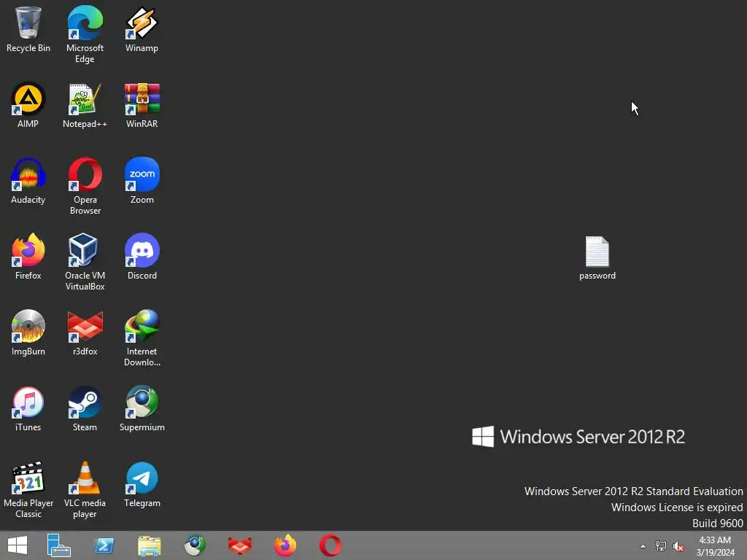The width and height of the screenshot is (747, 560).
Task: Select the Opera Browser desktop shortcut
Action: [85, 186]
